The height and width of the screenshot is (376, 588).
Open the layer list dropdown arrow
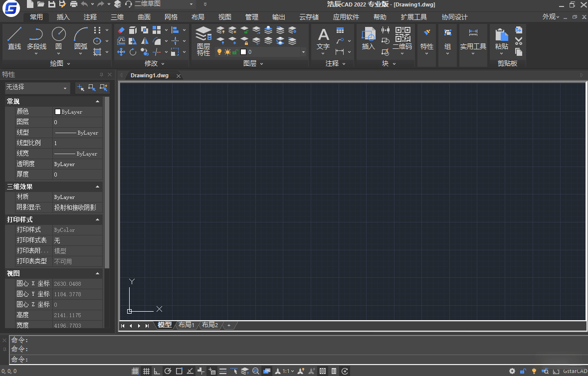303,52
